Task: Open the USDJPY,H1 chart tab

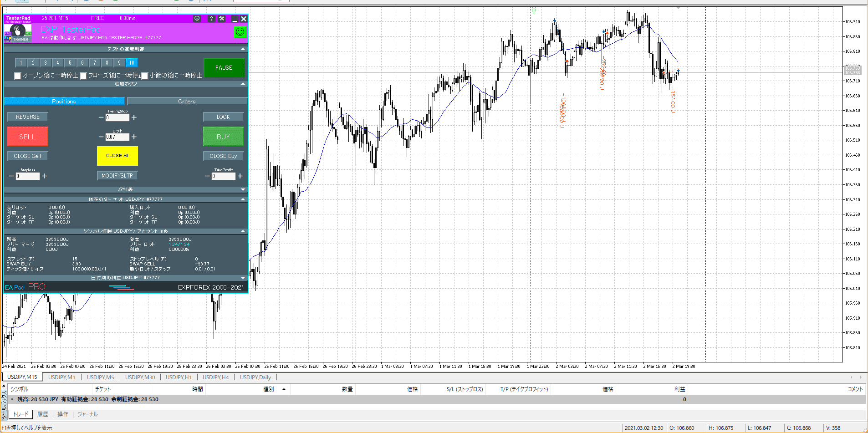Action: point(179,377)
